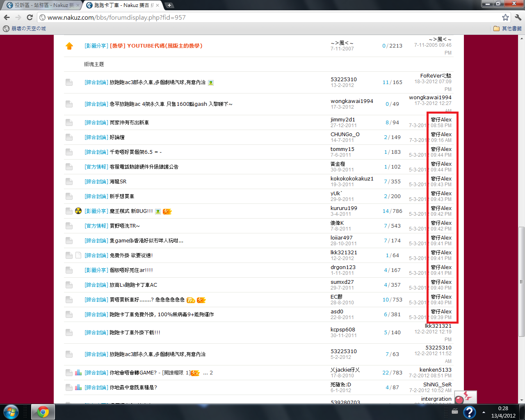Open help question-mark tray icon
The width and height of the screenshot is (525, 420).
[469, 412]
